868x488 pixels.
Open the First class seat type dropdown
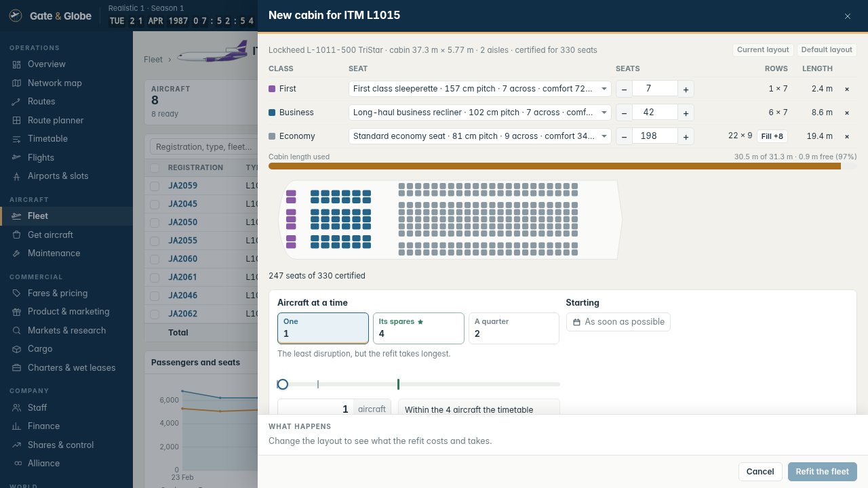[480, 89]
